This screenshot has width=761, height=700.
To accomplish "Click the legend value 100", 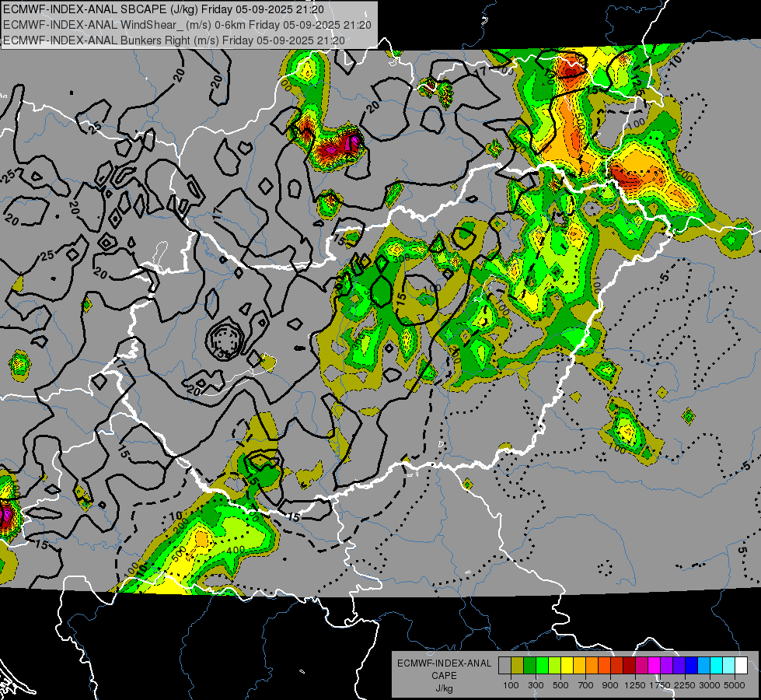I will tap(511, 685).
